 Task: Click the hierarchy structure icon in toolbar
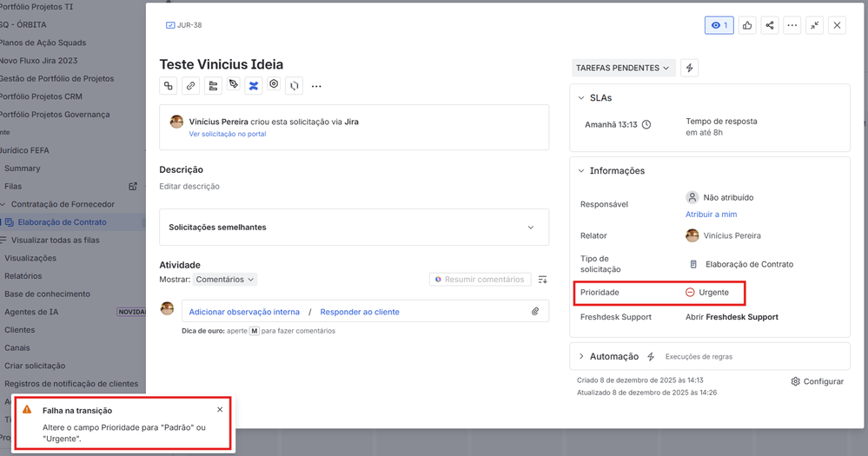click(x=213, y=86)
